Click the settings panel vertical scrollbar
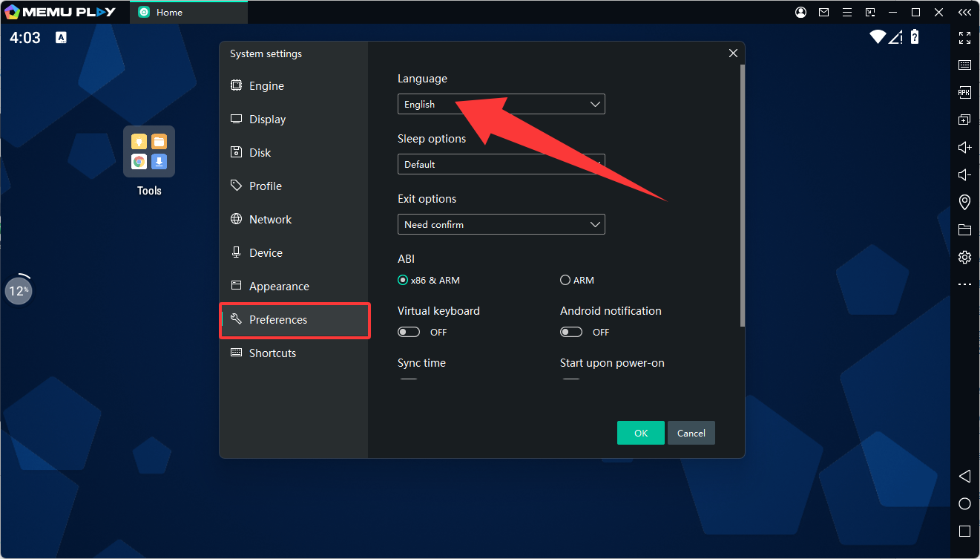 (x=742, y=194)
